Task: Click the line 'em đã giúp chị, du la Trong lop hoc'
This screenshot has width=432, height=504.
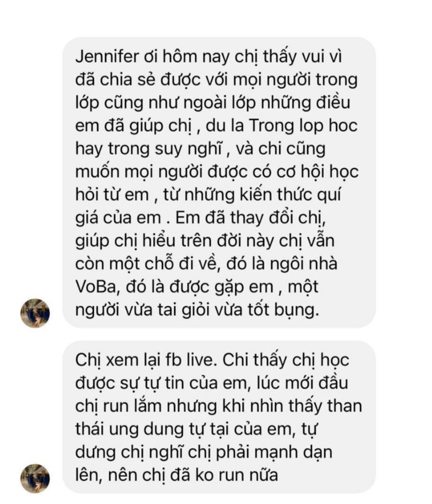Action: point(216,126)
